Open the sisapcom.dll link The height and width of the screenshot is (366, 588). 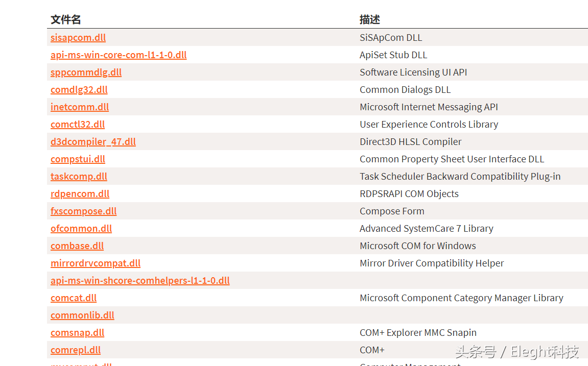pyautogui.click(x=78, y=38)
